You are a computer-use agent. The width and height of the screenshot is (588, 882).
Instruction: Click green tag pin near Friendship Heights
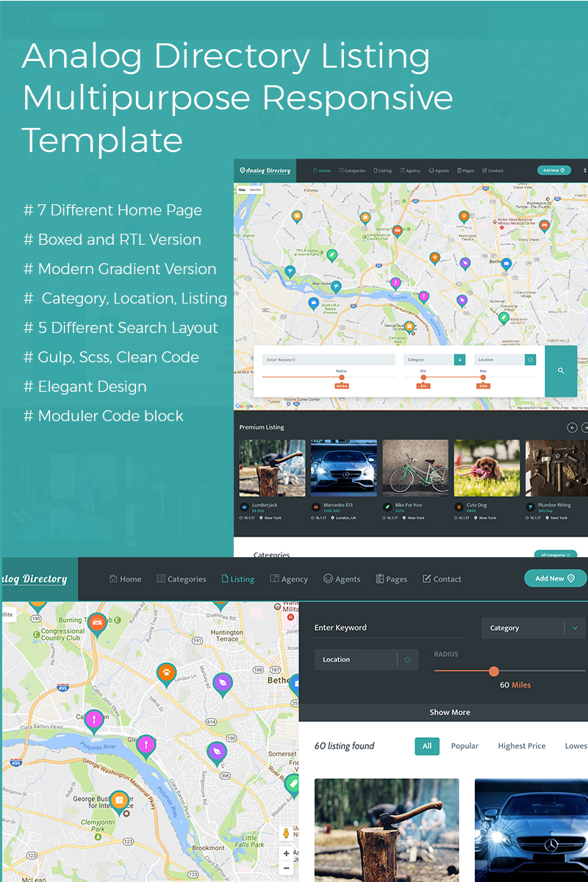pyautogui.click(x=503, y=318)
